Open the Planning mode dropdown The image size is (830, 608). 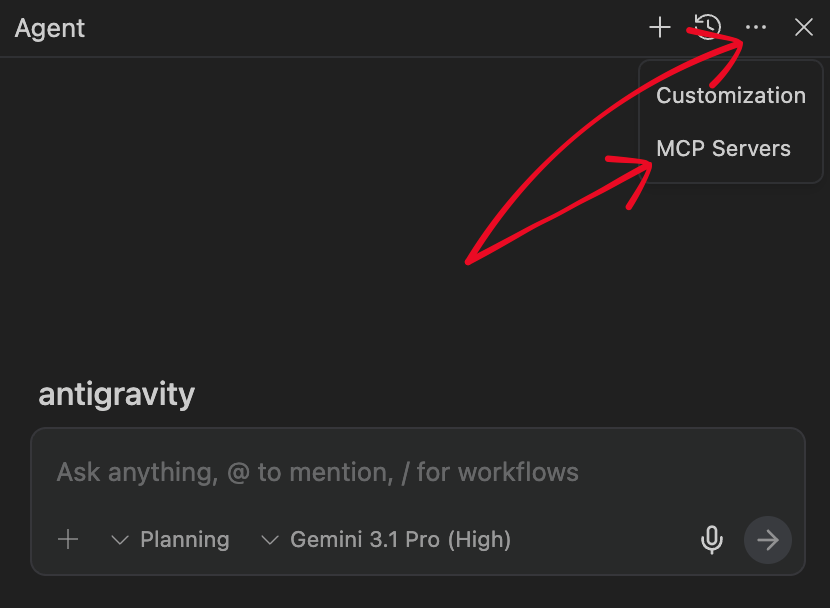(x=184, y=540)
